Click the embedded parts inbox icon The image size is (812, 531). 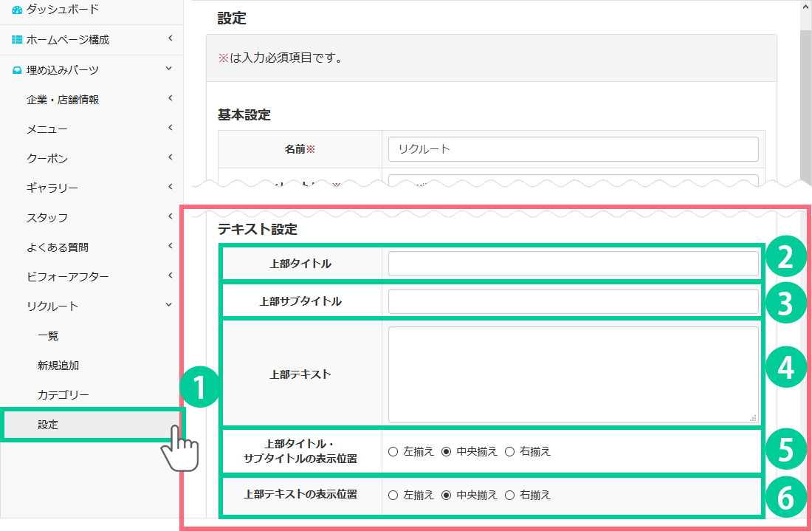click(17, 70)
